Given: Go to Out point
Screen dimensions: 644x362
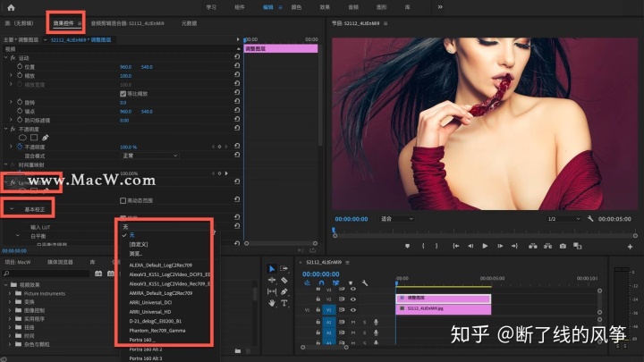Looking at the screenshot, I should coord(514,247).
